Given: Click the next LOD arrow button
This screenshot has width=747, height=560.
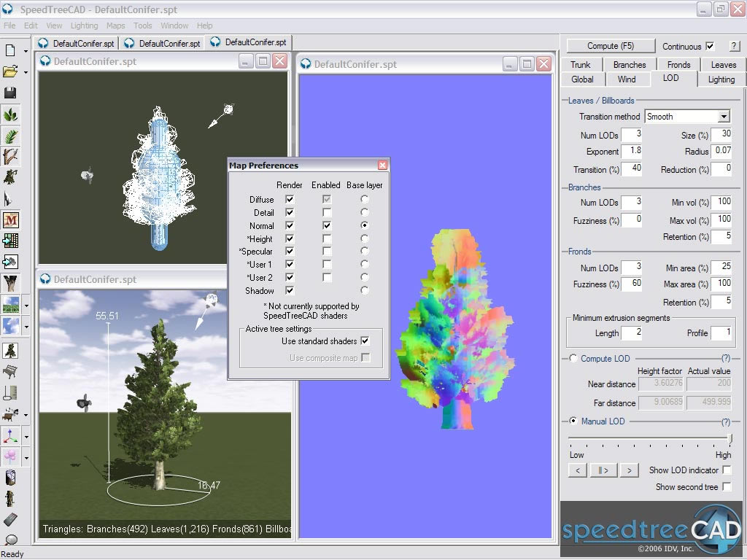Looking at the screenshot, I should [630, 470].
